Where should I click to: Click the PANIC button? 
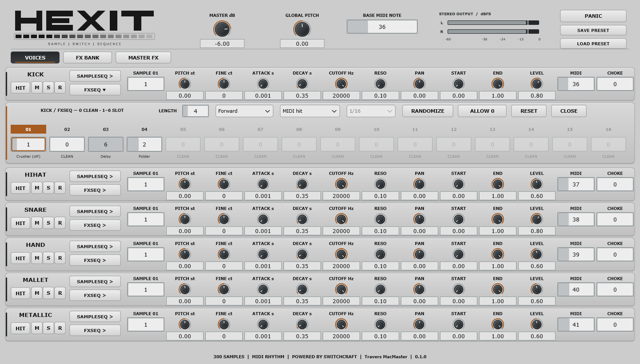tap(593, 16)
